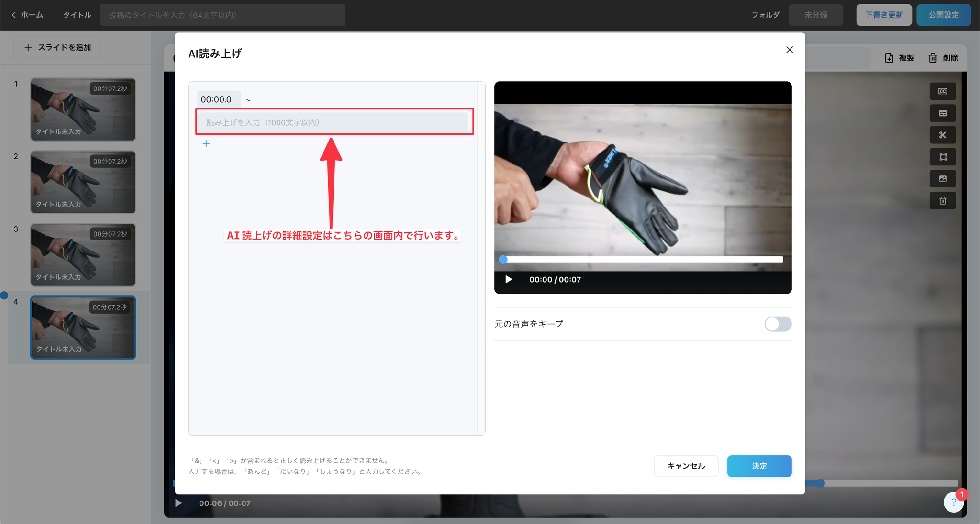Click the dialog video progress slider handle
This screenshot has width=980, height=524.
pyautogui.click(x=503, y=260)
